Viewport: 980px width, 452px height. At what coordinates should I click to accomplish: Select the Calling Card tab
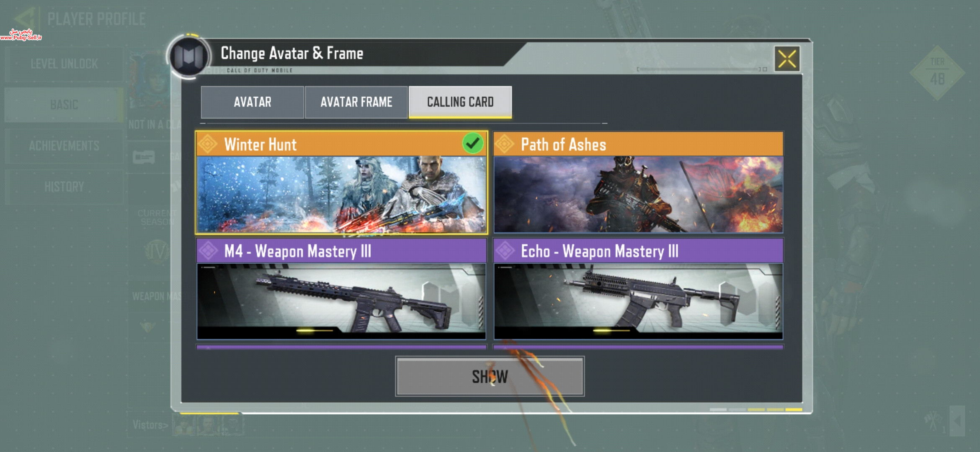click(460, 102)
